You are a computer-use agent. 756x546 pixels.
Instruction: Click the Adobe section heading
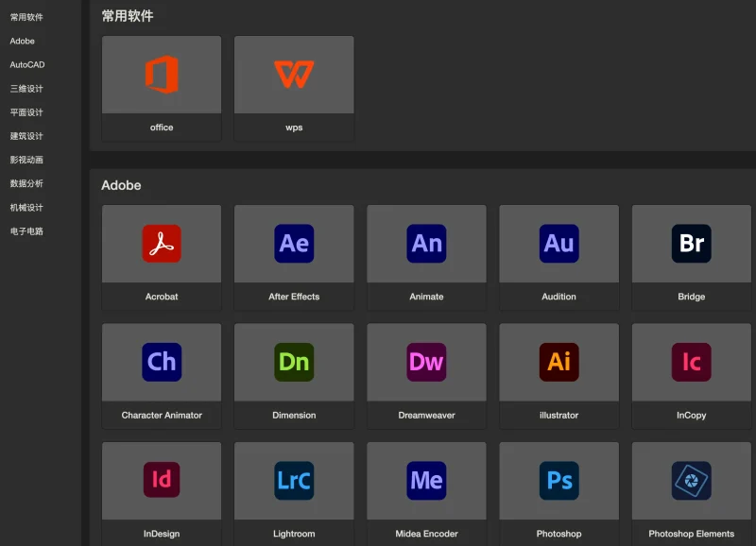[121, 185]
